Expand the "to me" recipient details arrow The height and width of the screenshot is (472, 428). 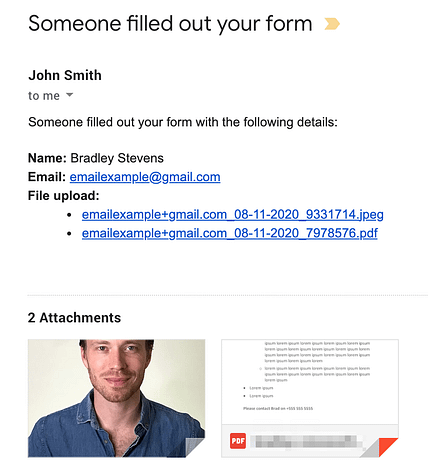click(x=69, y=95)
